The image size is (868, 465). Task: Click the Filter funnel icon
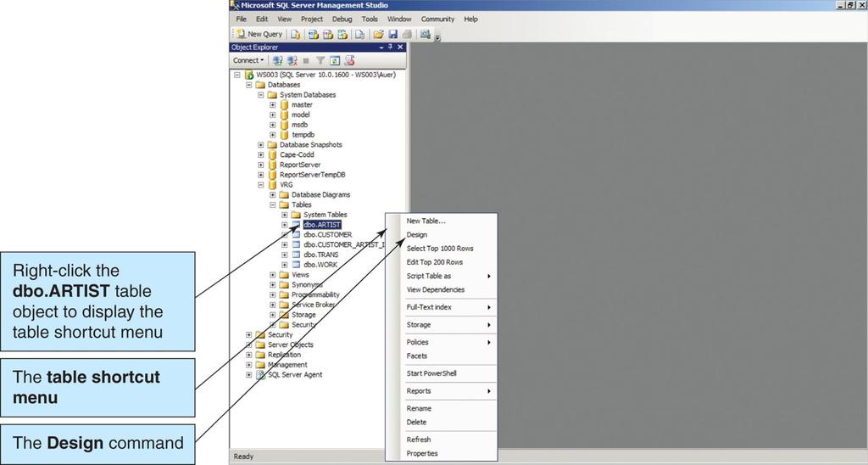click(320, 60)
